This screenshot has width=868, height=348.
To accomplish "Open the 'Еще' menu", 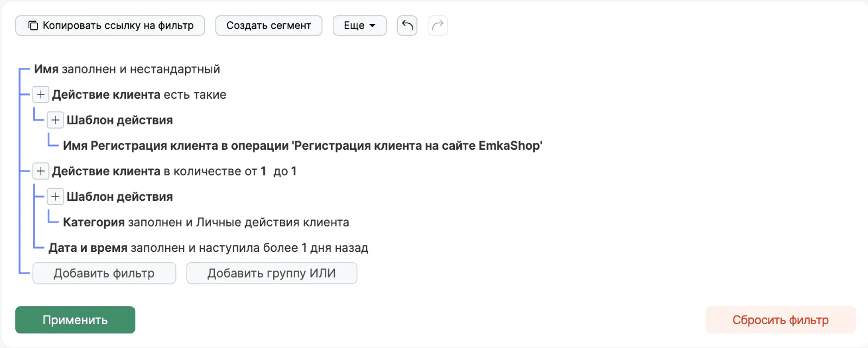I will [359, 25].
